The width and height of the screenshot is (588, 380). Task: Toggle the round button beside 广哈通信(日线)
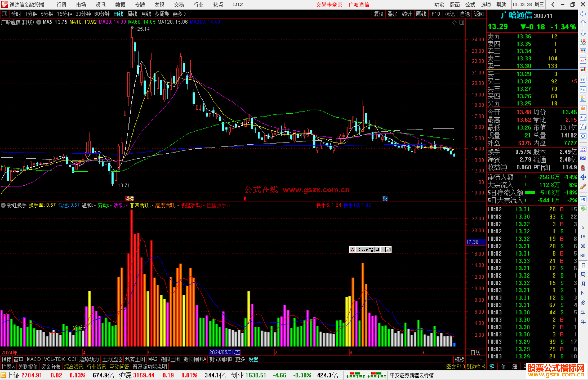click(39, 22)
